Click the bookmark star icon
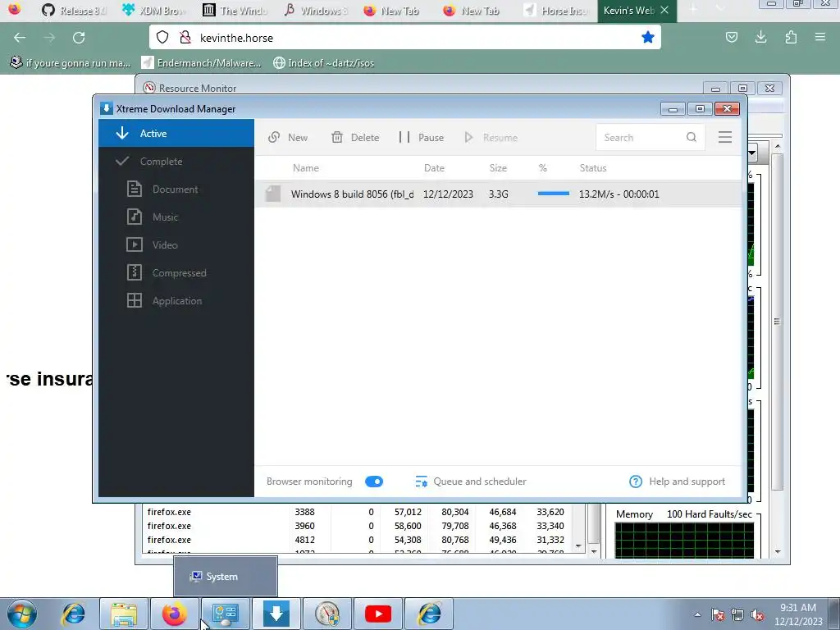The width and height of the screenshot is (840, 630). (648, 37)
